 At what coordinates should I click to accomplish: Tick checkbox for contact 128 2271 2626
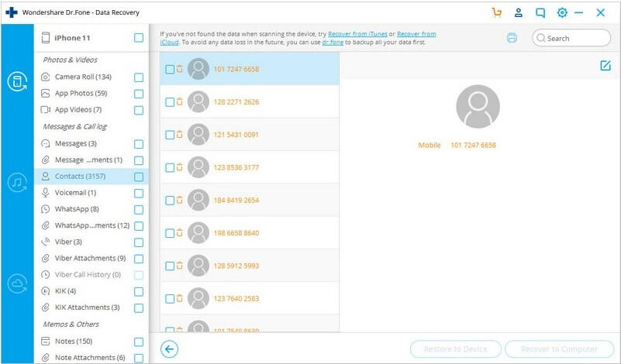tap(170, 102)
